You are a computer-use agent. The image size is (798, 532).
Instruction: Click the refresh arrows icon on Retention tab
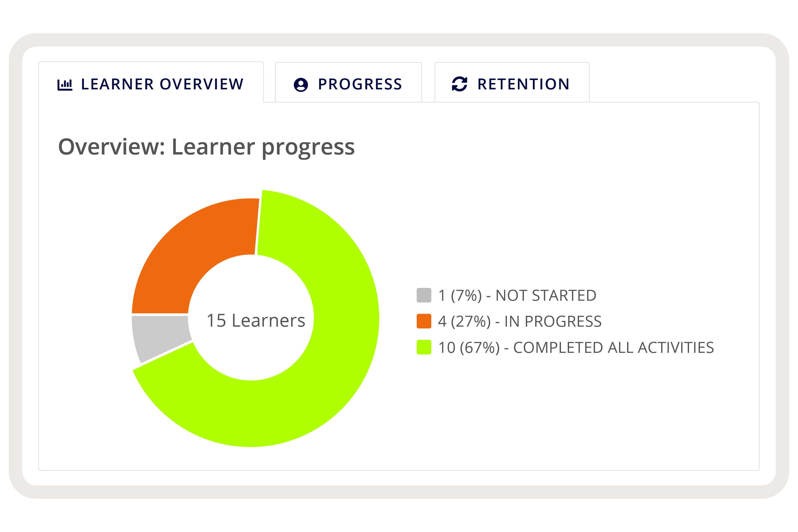(459, 84)
